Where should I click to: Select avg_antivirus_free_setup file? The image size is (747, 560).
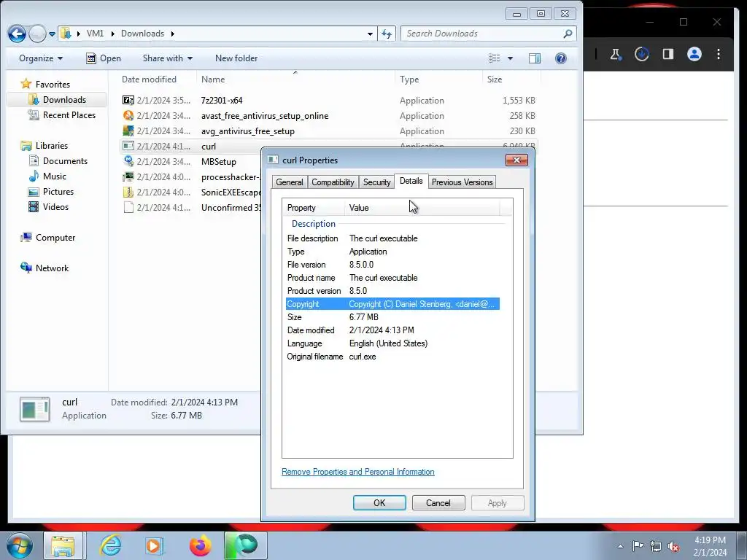click(x=329, y=131)
